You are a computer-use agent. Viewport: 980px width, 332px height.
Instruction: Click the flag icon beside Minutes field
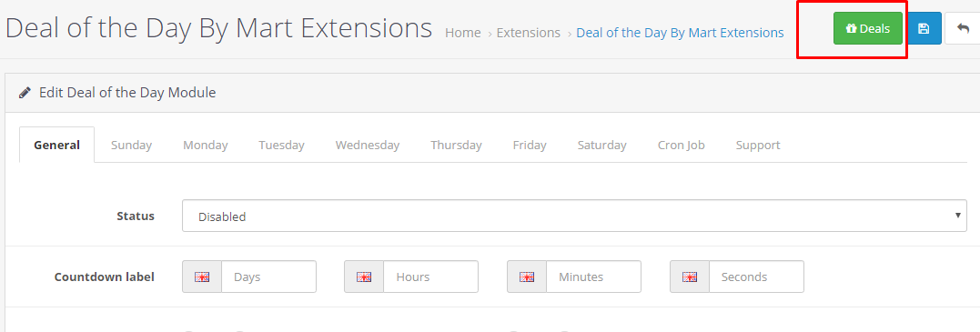click(x=527, y=277)
